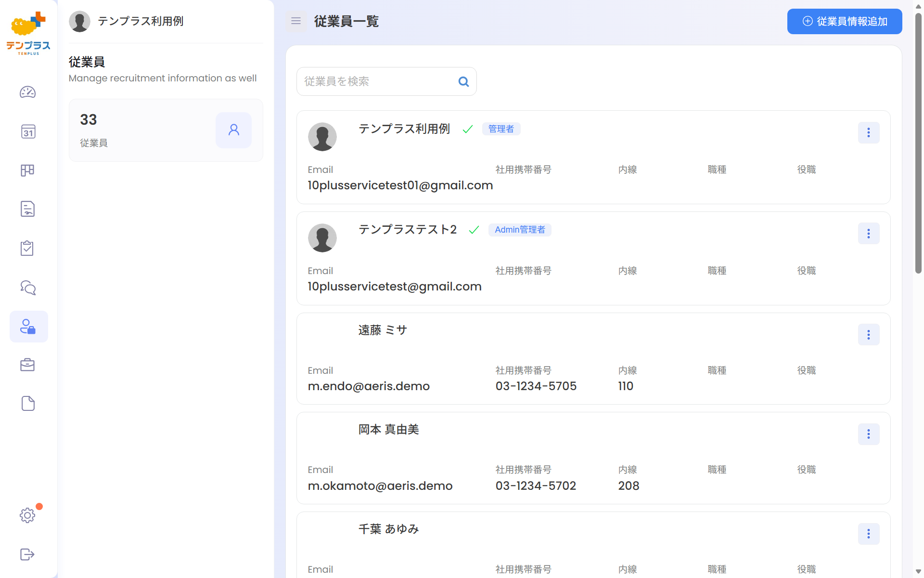The image size is (924, 578).
Task: Click phone number 03-1234-5705
Action: (x=536, y=386)
